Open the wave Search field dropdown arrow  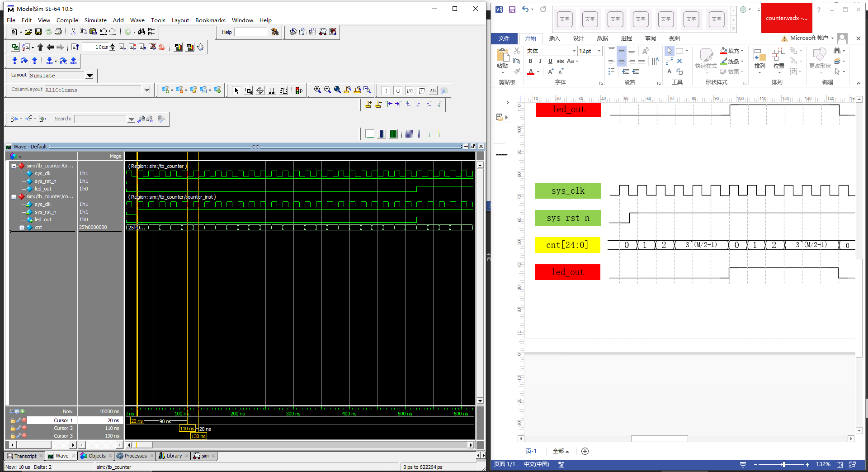132,119
